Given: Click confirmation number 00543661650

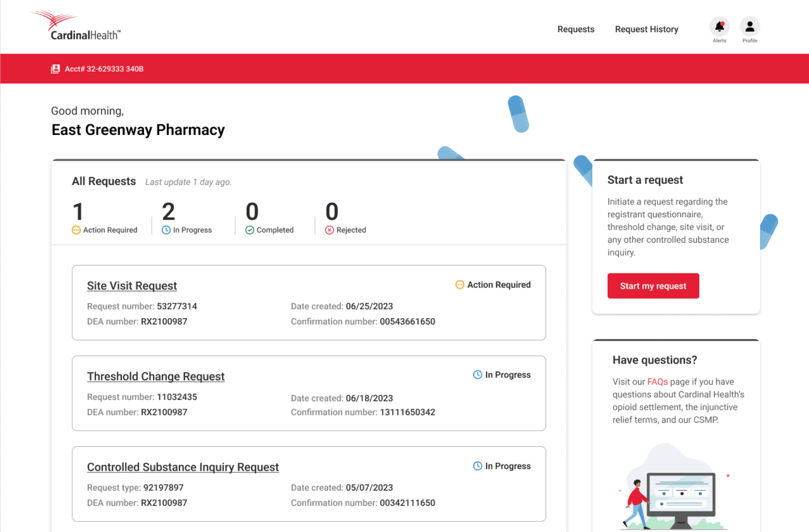Looking at the screenshot, I should pyautogui.click(x=407, y=322).
